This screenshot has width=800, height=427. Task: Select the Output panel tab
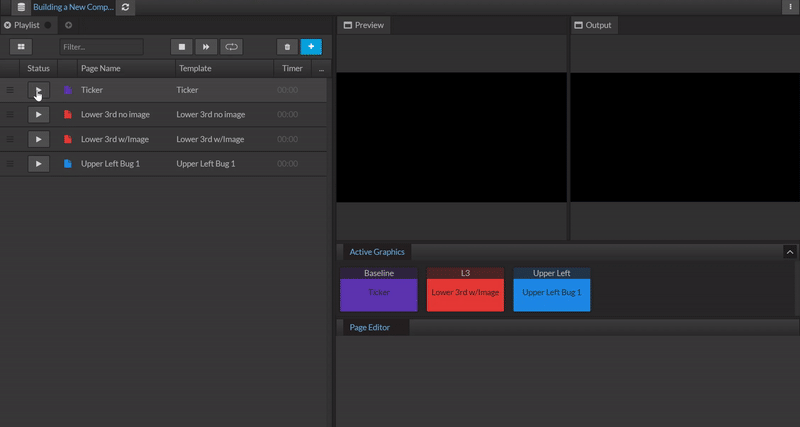pyautogui.click(x=593, y=25)
